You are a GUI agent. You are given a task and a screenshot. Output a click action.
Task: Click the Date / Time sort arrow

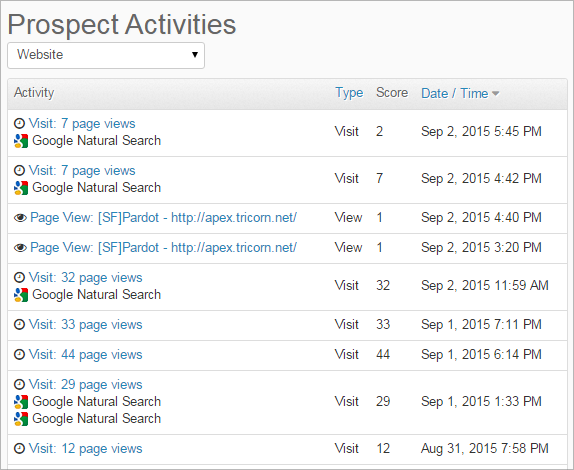(x=496, y=94)
